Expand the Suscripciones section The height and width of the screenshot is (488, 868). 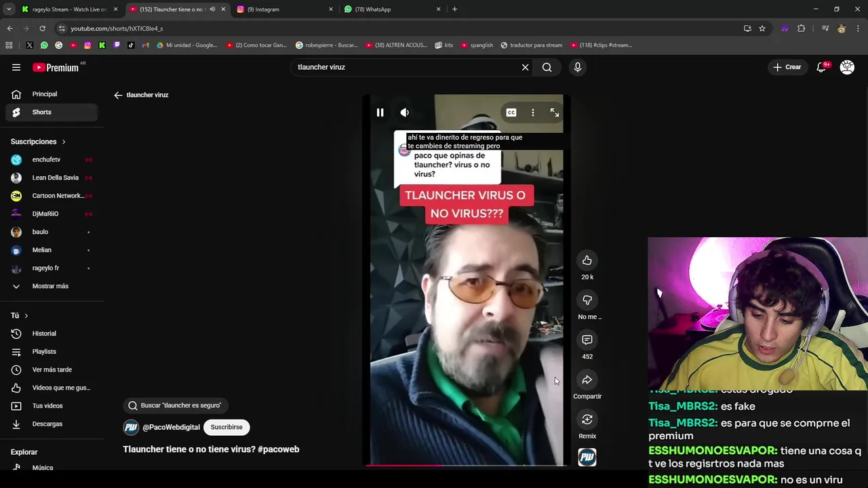click(38, 142)
